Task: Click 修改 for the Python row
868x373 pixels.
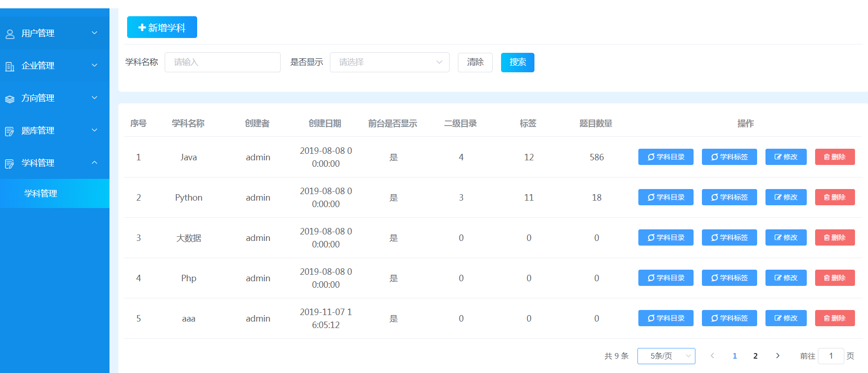Action: point(786,197)
